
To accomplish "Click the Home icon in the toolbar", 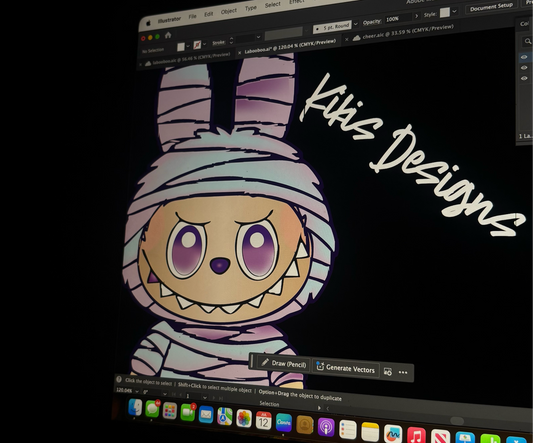I will (168, 35).
